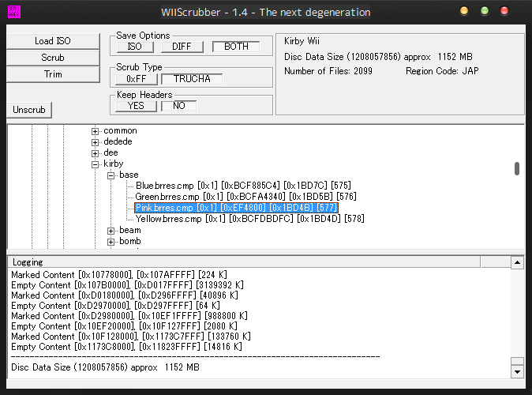Select the common folder label
The width and height of the screenshot is (532, 395).
[121, 131]
